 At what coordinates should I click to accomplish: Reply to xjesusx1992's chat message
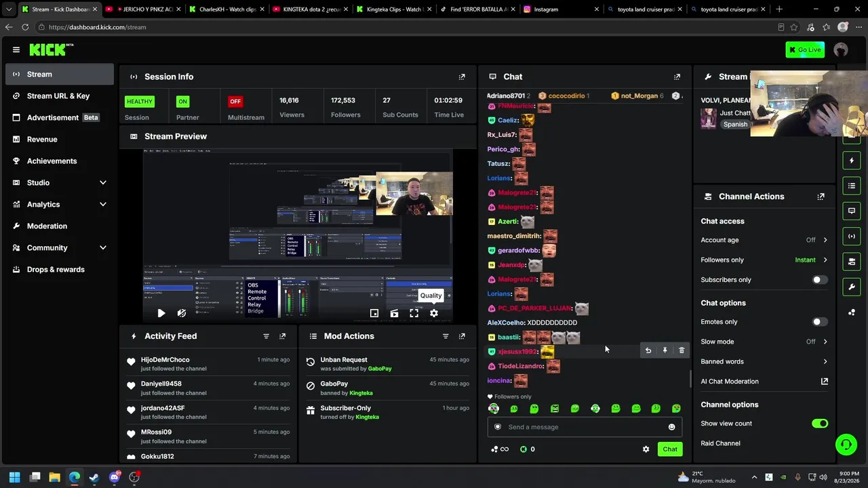coord(648,350)
